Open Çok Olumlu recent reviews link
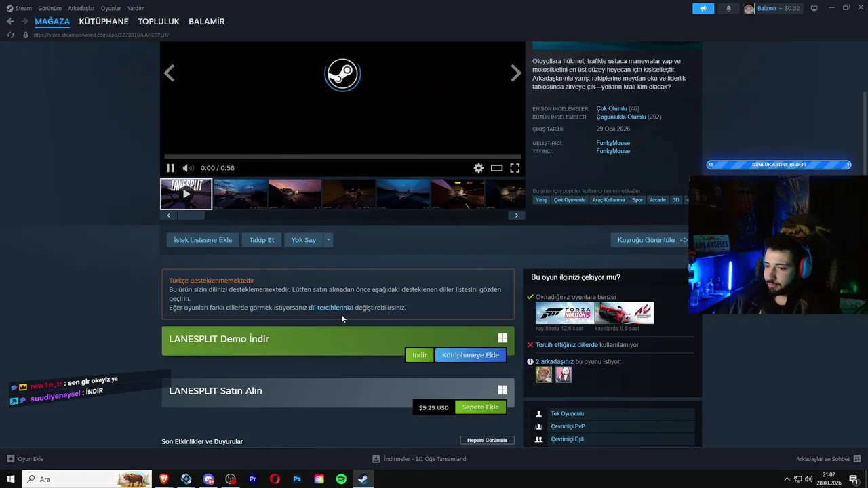The image size is (868, 488). coord(612,109)
